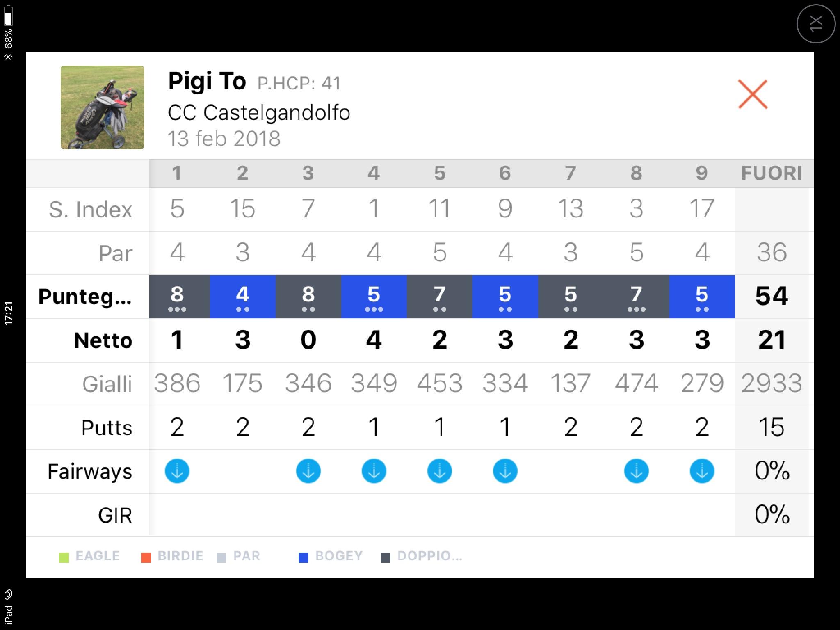Tap the hole 7 column header
Image resolution: width=840 pixels, height=630 pixels.
571,173
